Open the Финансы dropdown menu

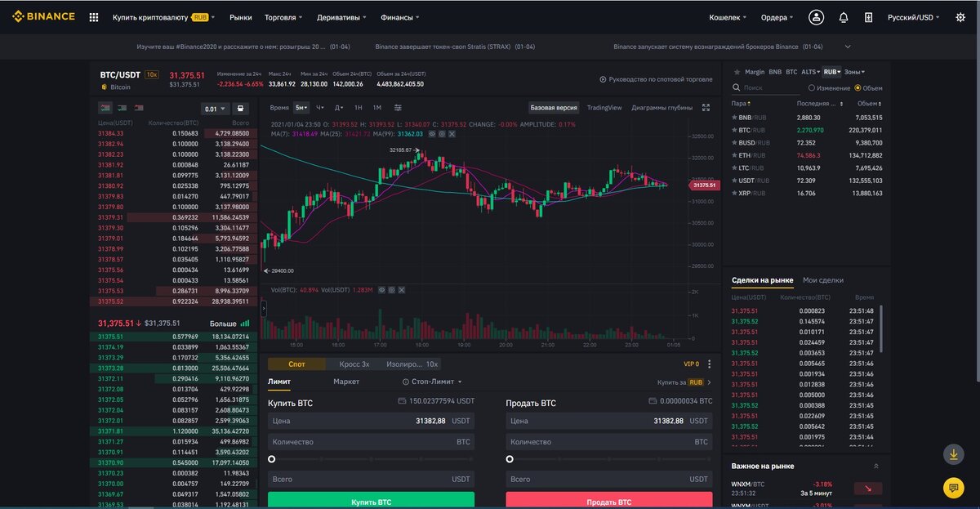click(x=399, y=17)
